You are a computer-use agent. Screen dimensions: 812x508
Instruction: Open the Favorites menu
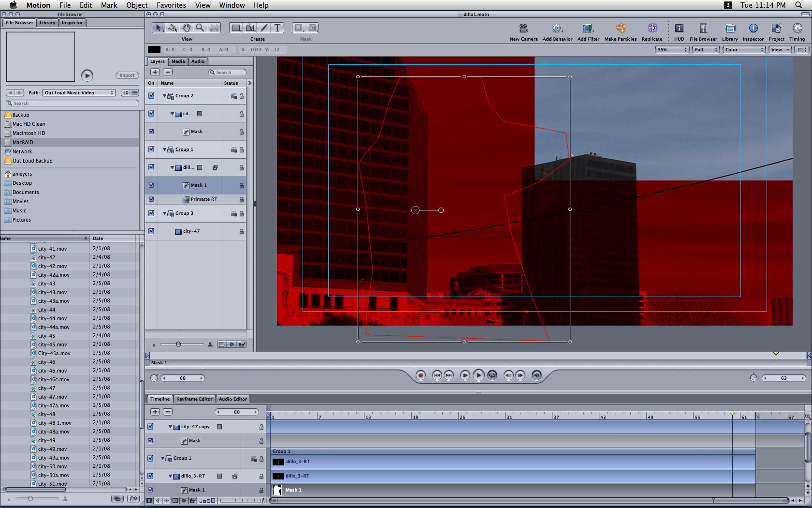click(x=171, y=5)
